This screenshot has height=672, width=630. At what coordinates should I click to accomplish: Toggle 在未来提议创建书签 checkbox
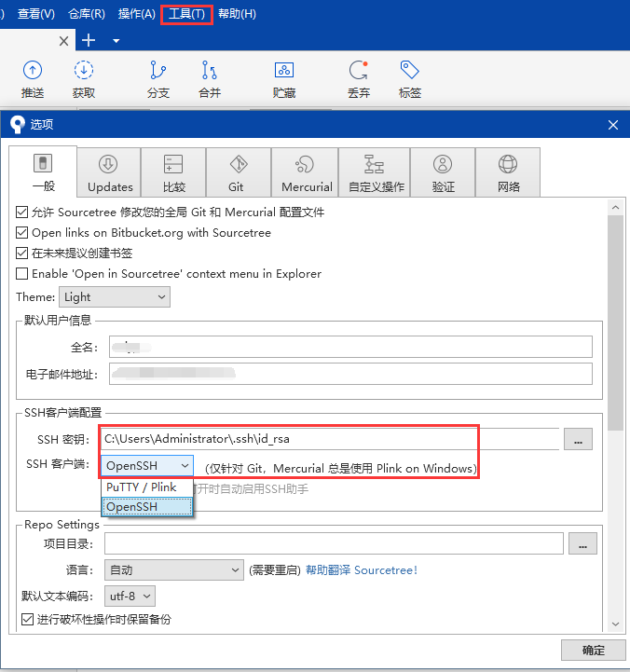[x=21, y=254]
